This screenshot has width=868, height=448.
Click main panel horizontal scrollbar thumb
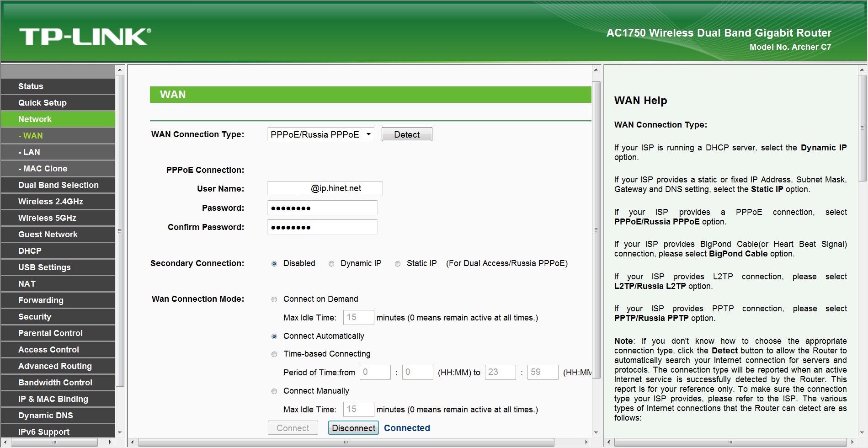[x=346, y=443]
